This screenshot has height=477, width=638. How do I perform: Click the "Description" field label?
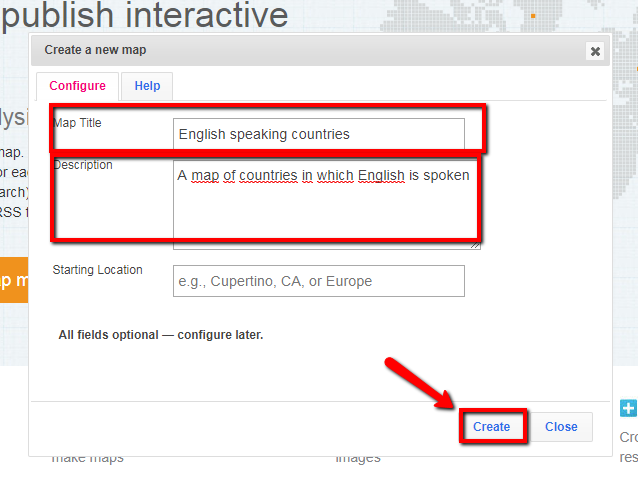click(83, 165)
